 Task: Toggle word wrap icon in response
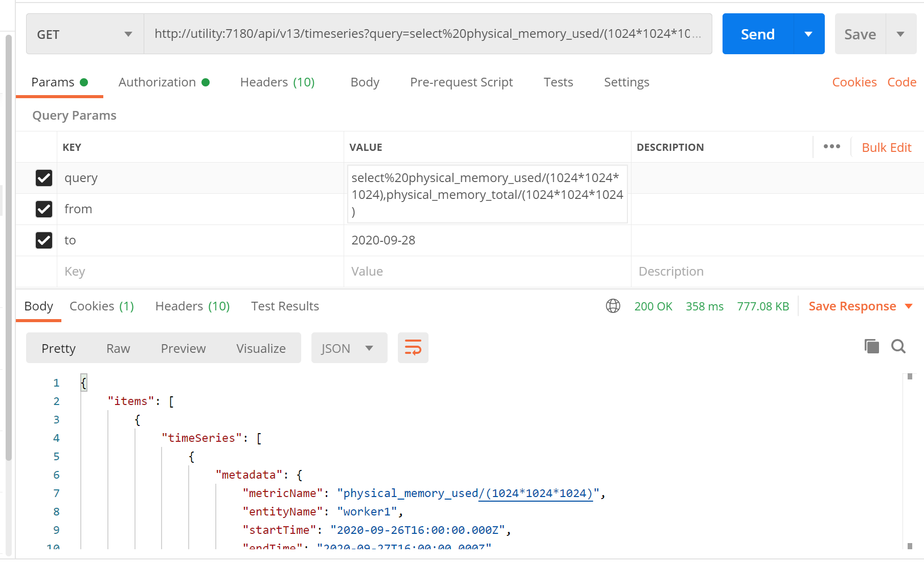pos(413,348)
